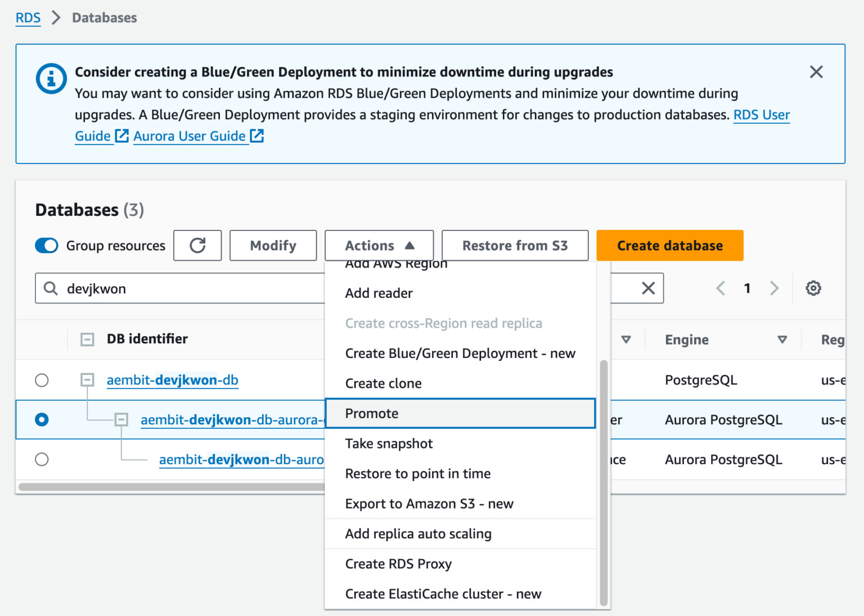Viewport: 864px width, 616px height.
Task: Dismiss the Blue/Green Deployment banner
Action: [x=816, y=72]
